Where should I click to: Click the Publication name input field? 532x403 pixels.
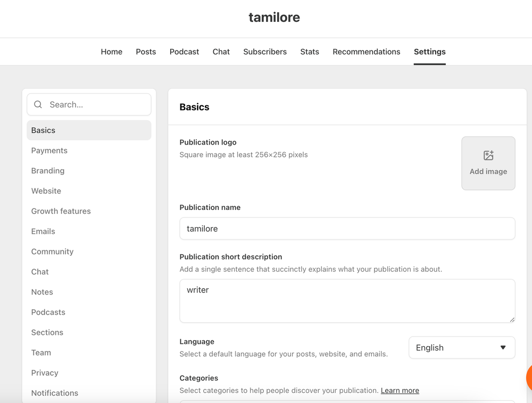pyautogui.click(x=347, y=229)
